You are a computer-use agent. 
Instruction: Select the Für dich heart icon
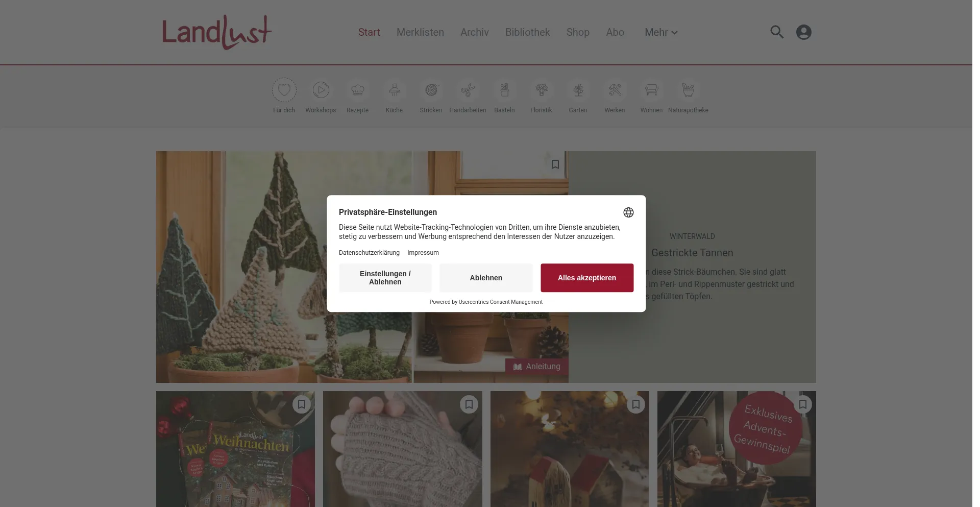pos(284,90)
